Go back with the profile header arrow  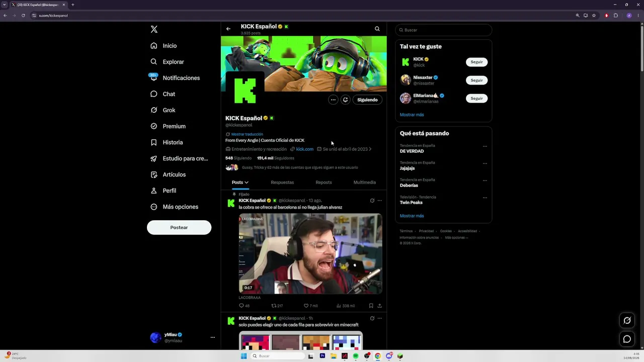point(228,29)
